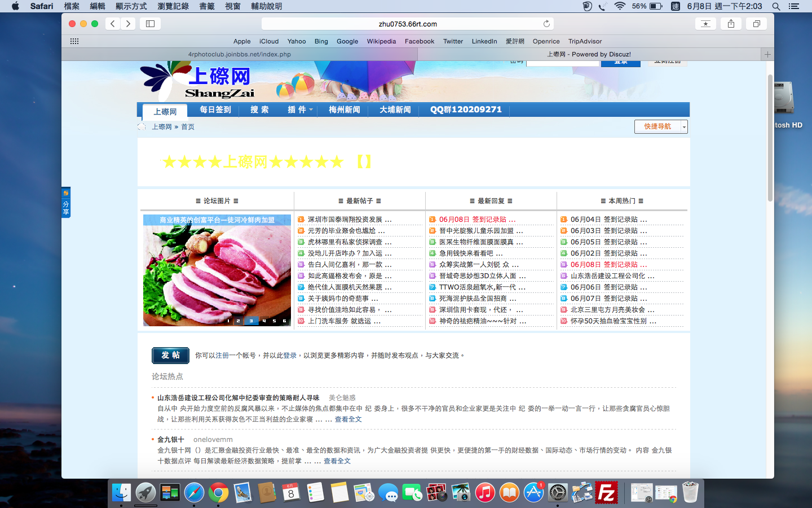812x508 pixels.
Task: Open App Store in the Dock
Action: point(533,493)
